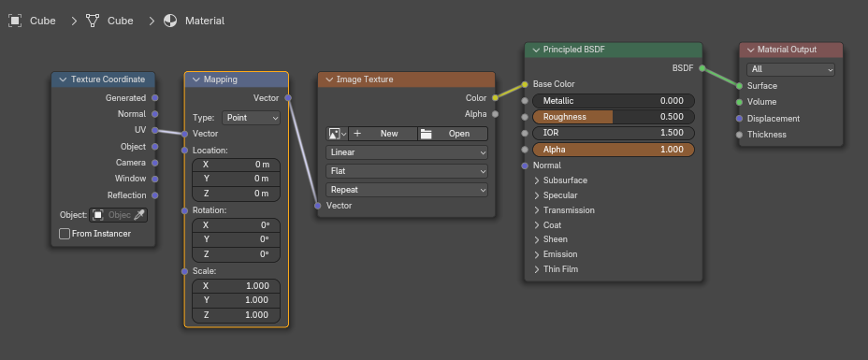
Task: Click the Location Y field
Action: pos(237,180)
